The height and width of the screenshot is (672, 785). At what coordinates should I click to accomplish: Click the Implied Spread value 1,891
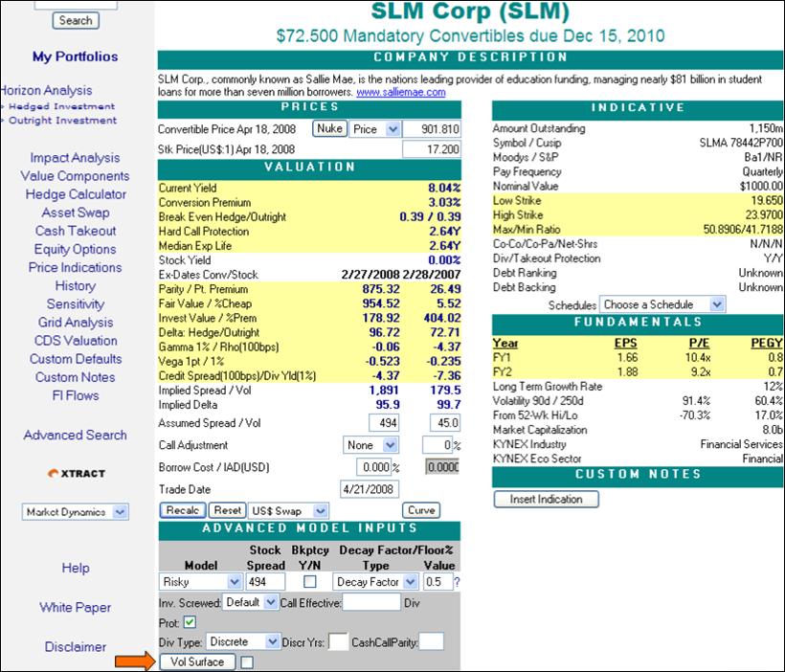[384, 390]
